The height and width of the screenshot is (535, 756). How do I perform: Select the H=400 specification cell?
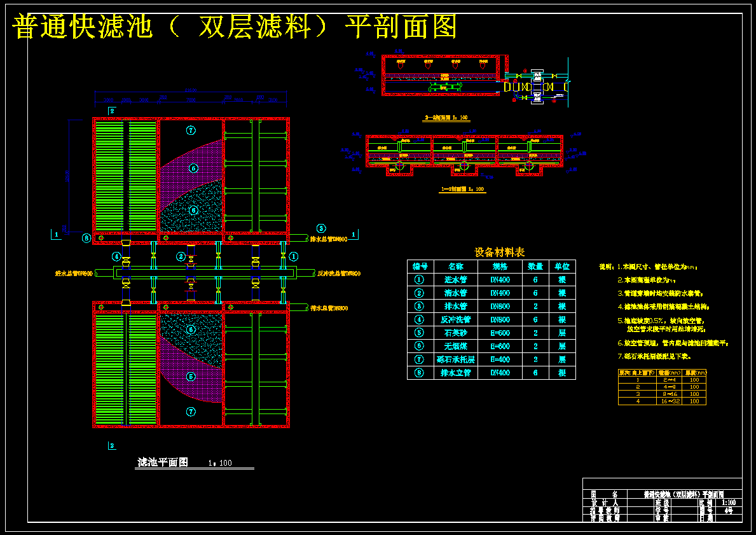(500, 359)
